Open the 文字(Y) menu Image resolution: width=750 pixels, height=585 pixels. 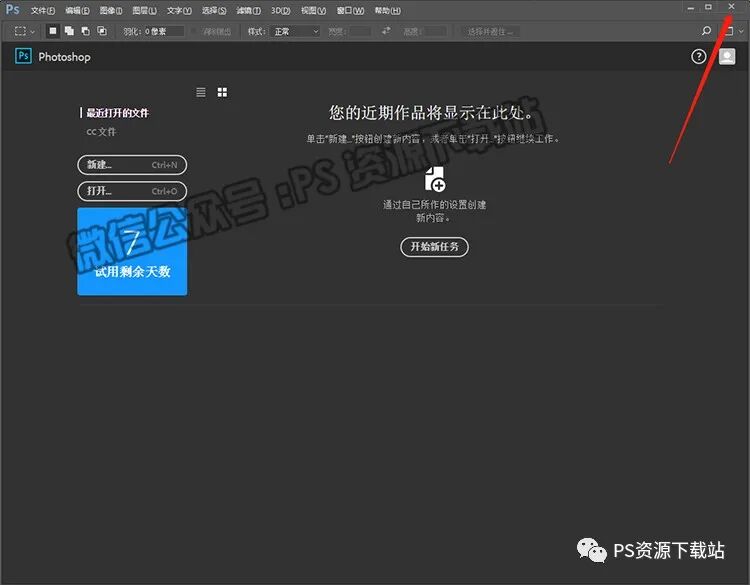pos(179,10)
